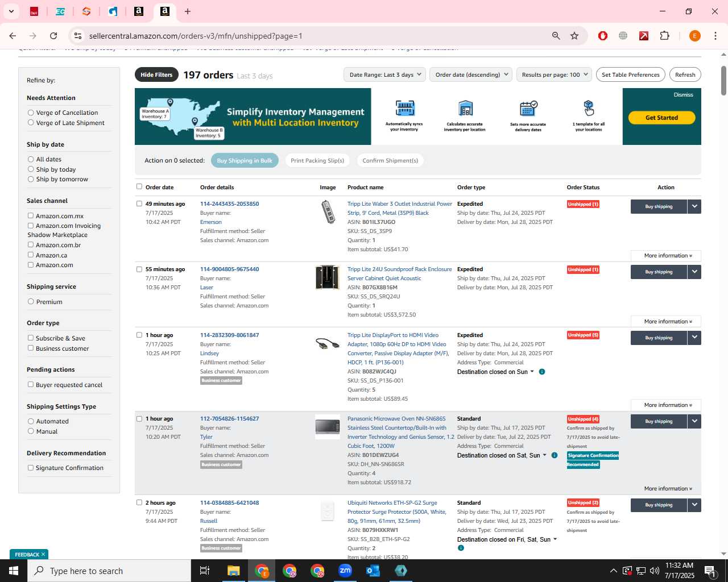Bookmark this page with the star icon
Viewport: 728px width, 582px height.
(574, 36)
